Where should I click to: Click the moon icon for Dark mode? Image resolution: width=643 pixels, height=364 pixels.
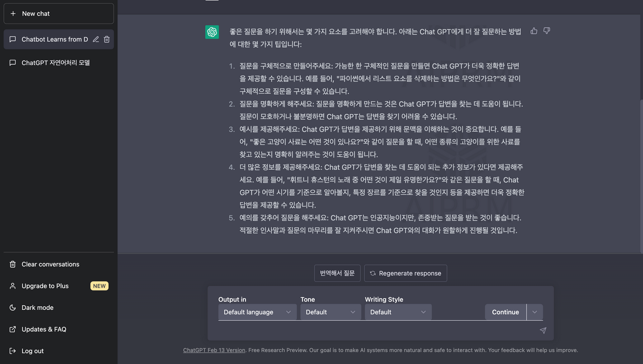13,308
